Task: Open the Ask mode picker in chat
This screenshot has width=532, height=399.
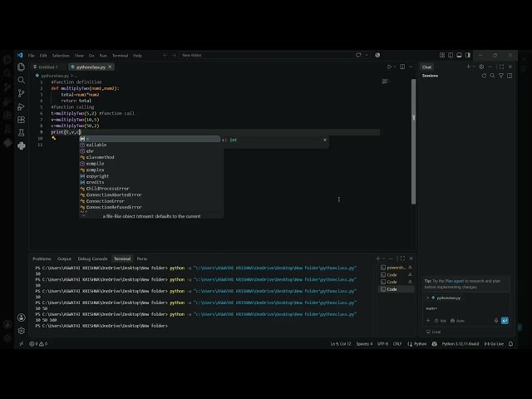Action: click(x=441, y=321)
